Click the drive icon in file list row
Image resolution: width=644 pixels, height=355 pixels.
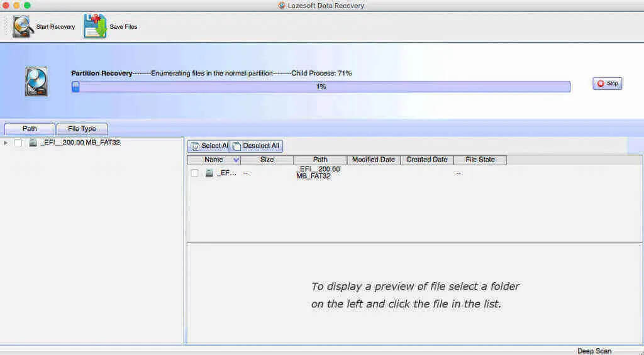point(209,173)
